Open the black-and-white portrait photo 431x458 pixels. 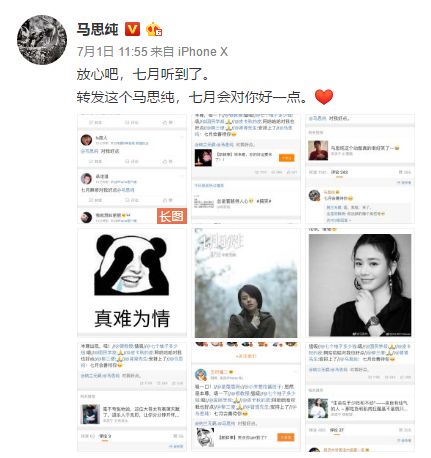point(360,283)
